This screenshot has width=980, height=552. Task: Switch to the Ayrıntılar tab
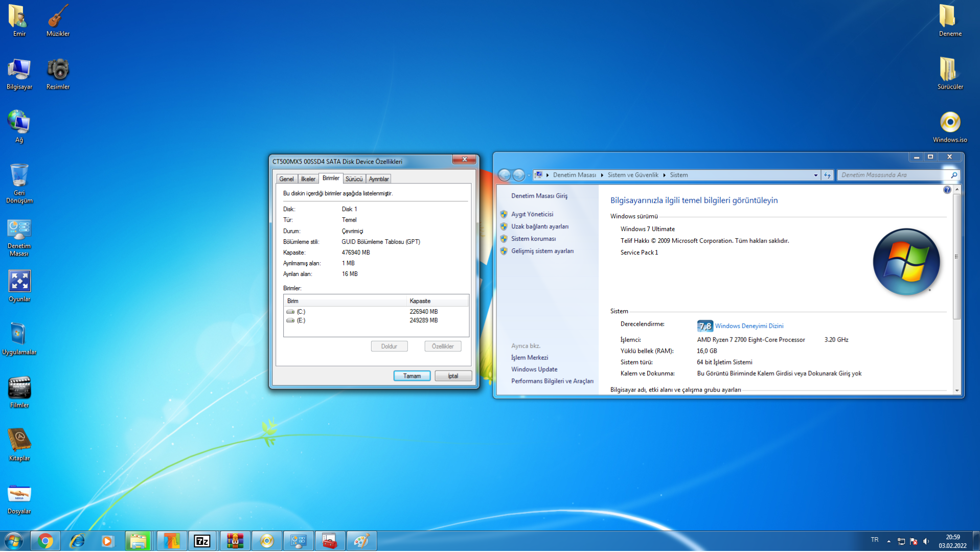tap(379, 179)
